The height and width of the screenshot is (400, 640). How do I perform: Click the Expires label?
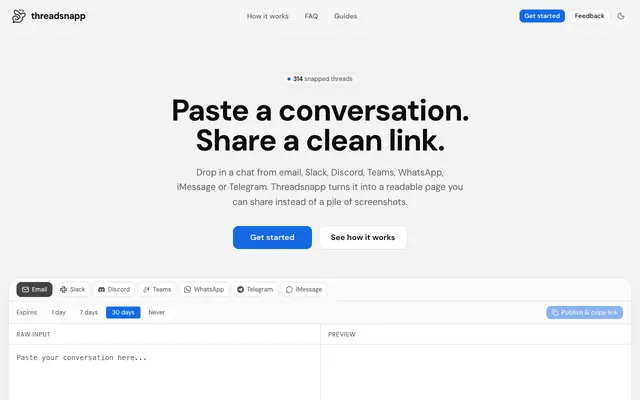[x=27, y=312]
